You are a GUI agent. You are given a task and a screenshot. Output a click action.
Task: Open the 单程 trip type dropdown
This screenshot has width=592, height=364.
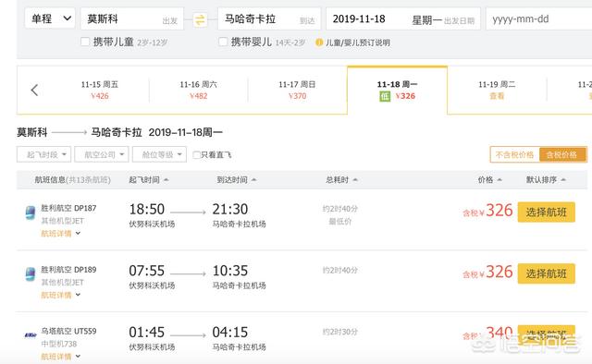pyautogui.click(x=50, y=18)
